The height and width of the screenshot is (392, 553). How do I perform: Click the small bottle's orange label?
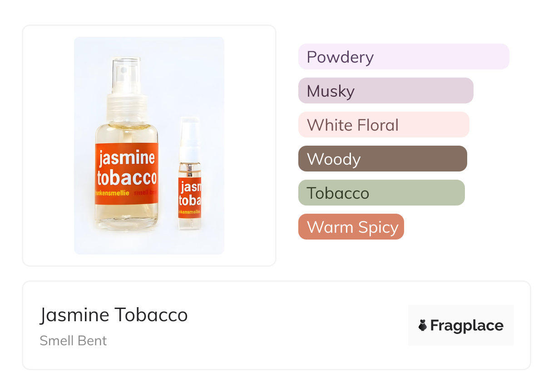(x=190, y=194)
